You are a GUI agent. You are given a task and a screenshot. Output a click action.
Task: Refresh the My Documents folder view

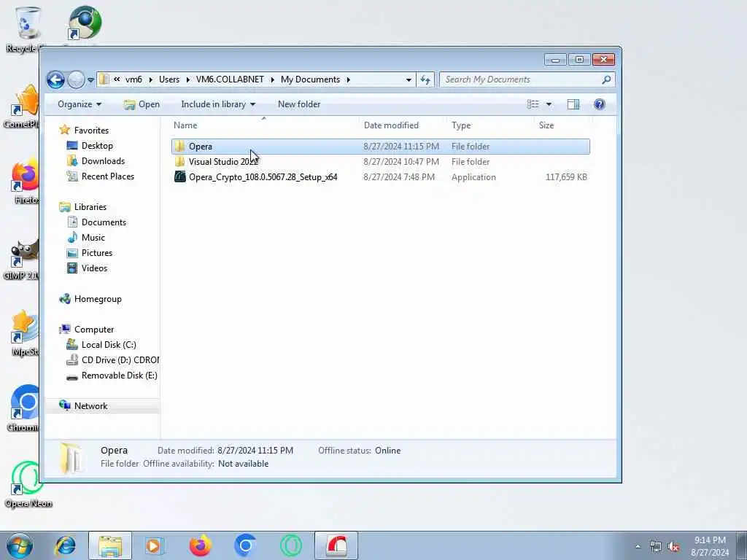pos(425,79)
